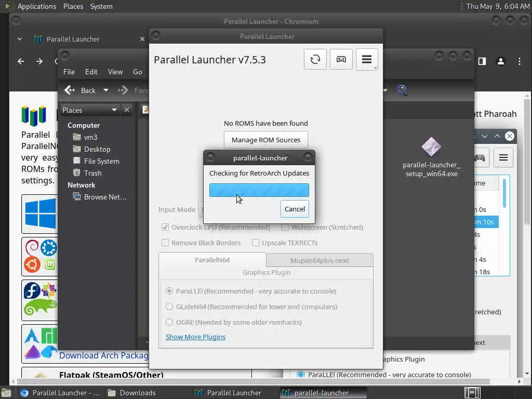Enable the Remove Black Borders checkbox

(165, 243)
